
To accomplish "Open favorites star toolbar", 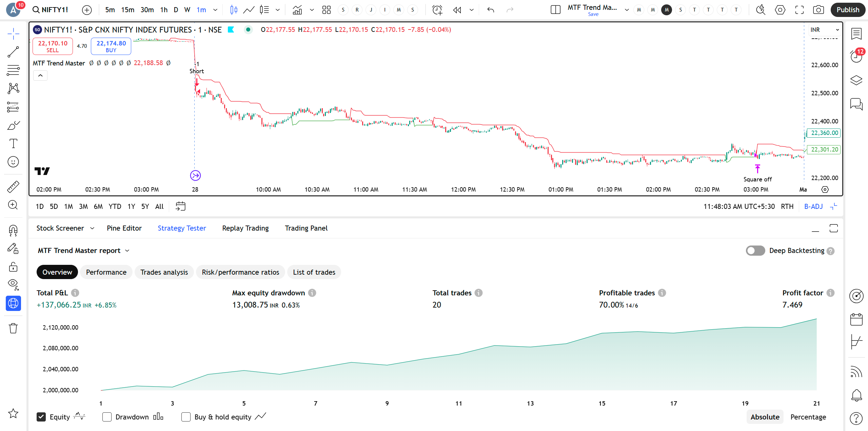I will pyautogui.click(x=13, y=413).
